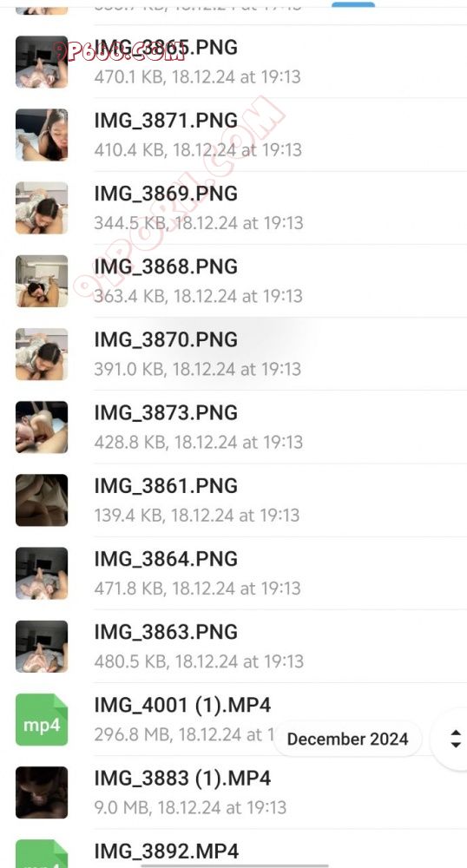Screen dimensions: 467x868
Task: Open the thumbnail for IMG_3861.PNG
Action: [42, 500]
